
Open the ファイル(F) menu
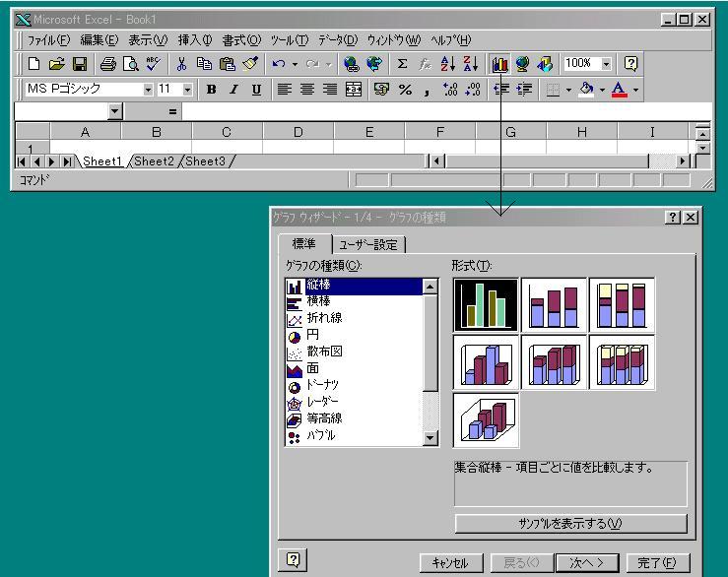click(48, 40)
